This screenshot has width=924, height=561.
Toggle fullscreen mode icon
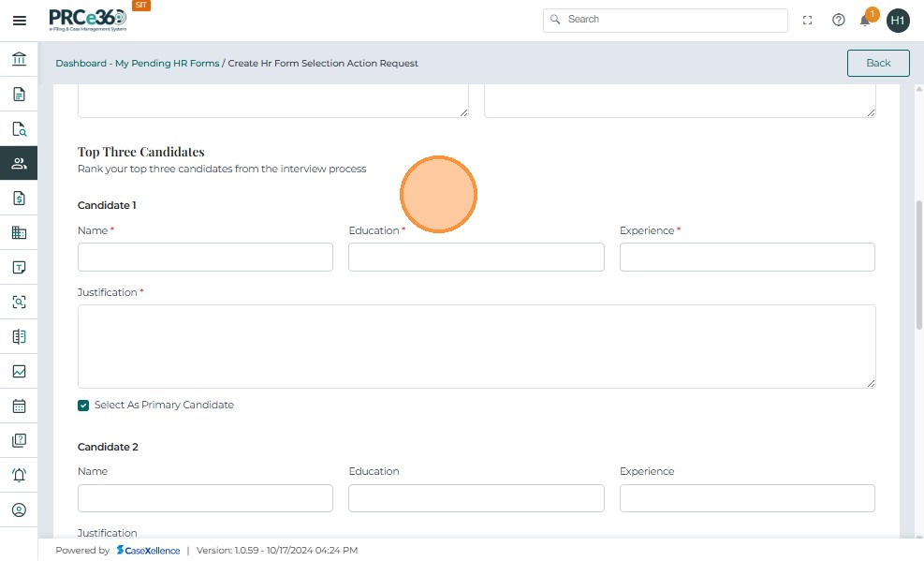click(808, 20)
